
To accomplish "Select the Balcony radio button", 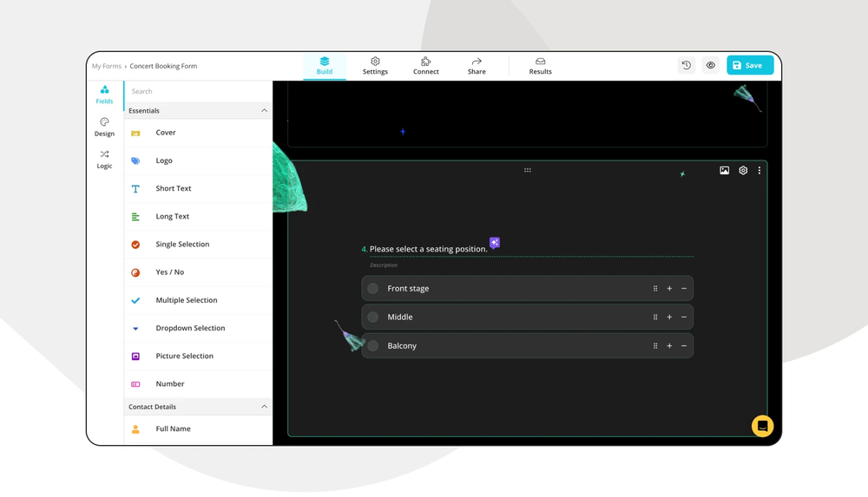I will [x=373, y=346].
